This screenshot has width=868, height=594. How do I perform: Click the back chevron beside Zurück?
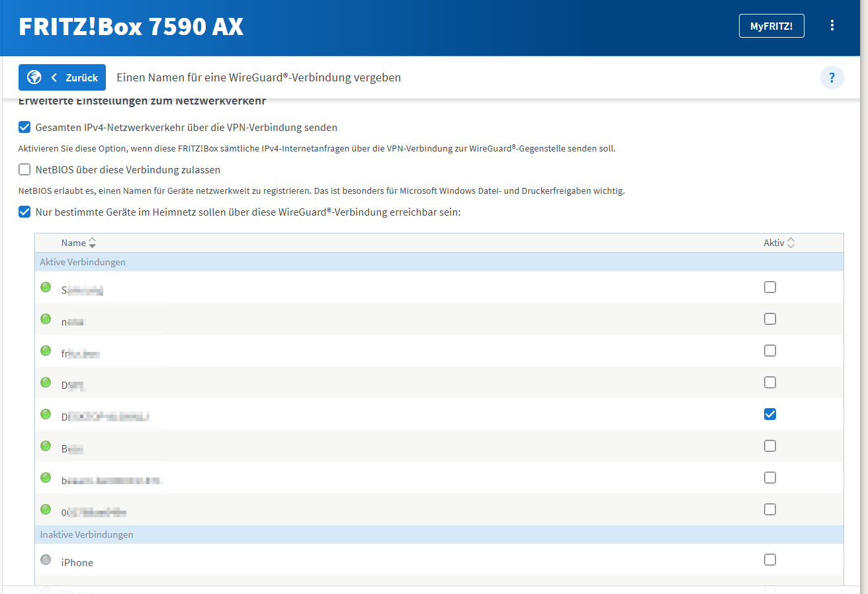(x=54, y=77)
